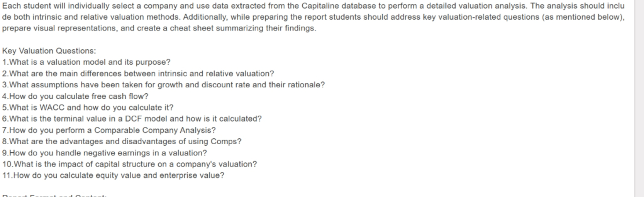Click question 5 about WACC calculation
The height and width of the screenshot is (197, 644).
pos(88,108)
